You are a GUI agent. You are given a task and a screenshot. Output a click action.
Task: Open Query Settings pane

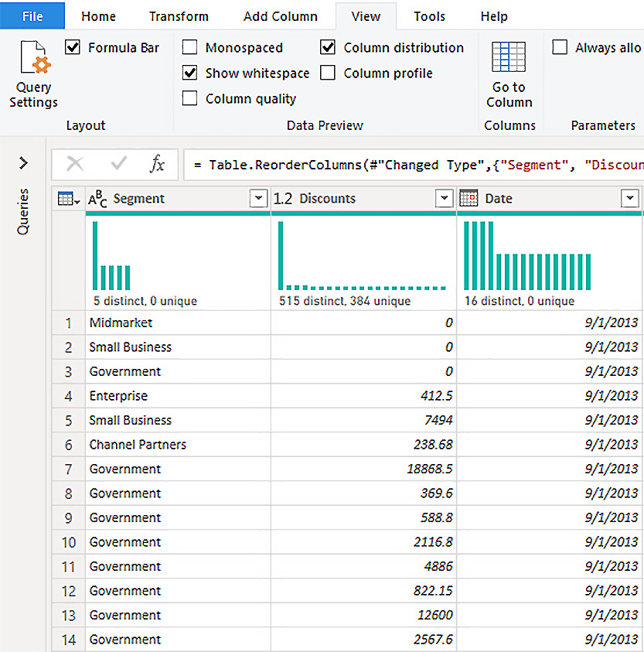click(x=33, y=74)
